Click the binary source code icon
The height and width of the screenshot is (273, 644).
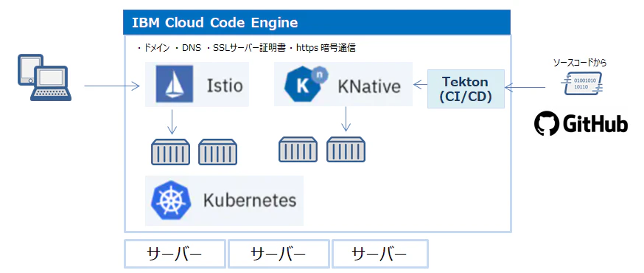tap(581, 83)
